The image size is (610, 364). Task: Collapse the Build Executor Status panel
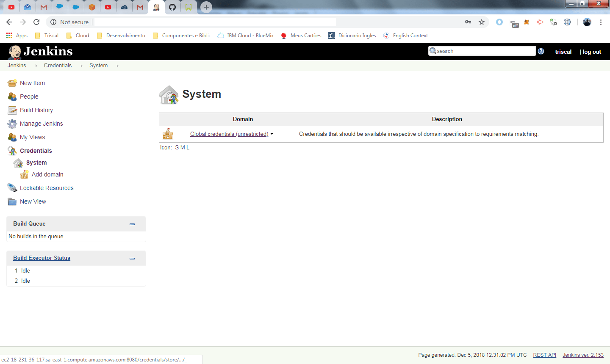click(132, 258)
